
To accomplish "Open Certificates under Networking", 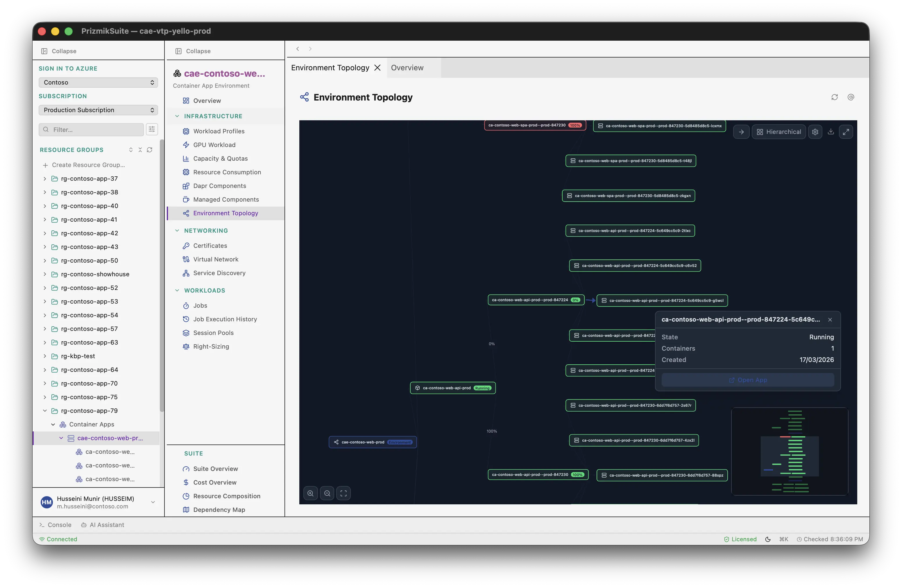I will coord(226,245).
